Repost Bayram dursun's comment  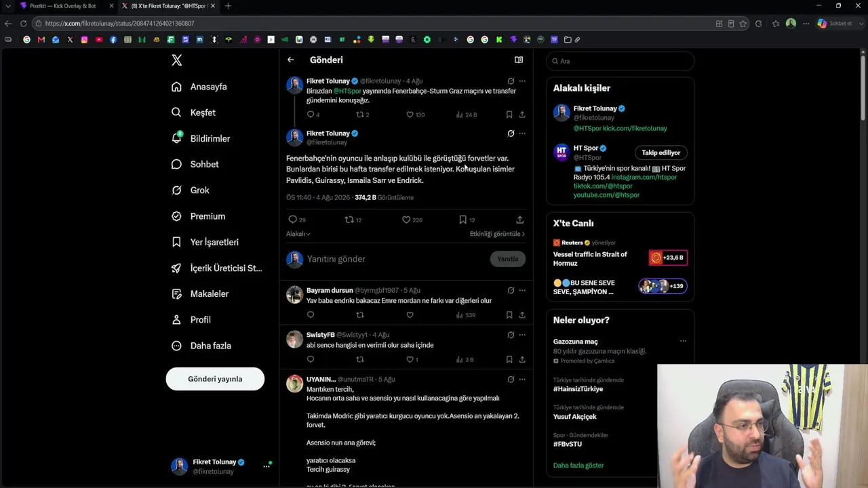(360, 314)
